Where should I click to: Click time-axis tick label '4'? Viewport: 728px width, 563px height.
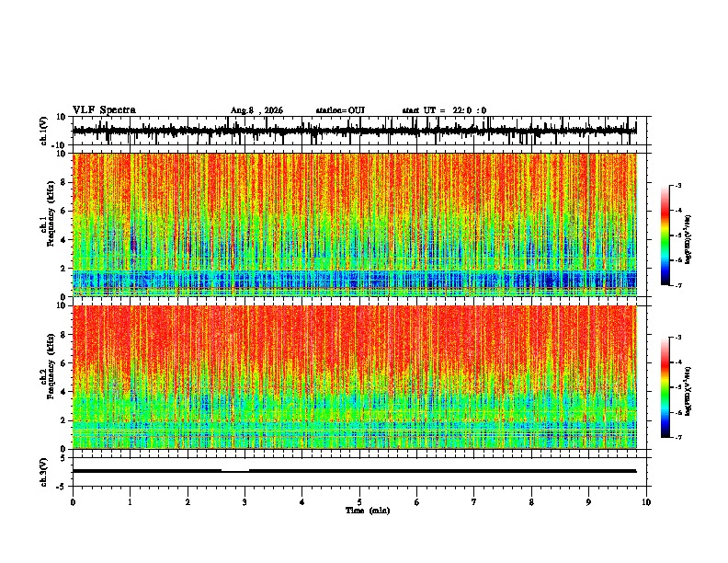(301, 502)
